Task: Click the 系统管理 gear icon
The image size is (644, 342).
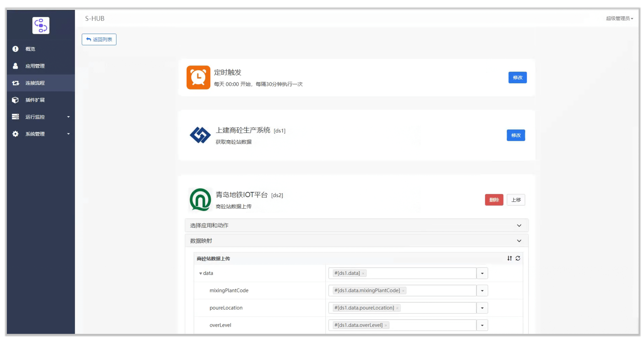Action: (x=15, y=134)
